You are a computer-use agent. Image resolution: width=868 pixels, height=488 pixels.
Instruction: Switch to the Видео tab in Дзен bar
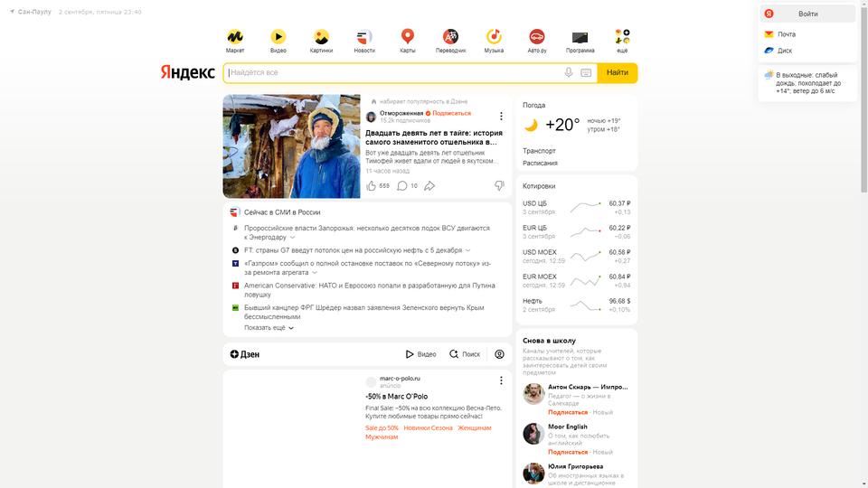[420, 354]
